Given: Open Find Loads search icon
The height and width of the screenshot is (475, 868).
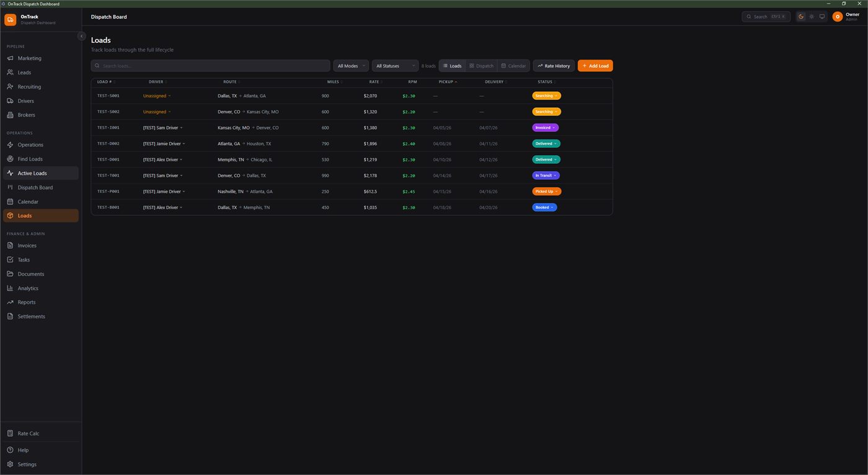Looking at the screenshot, I should coord(10,159).
